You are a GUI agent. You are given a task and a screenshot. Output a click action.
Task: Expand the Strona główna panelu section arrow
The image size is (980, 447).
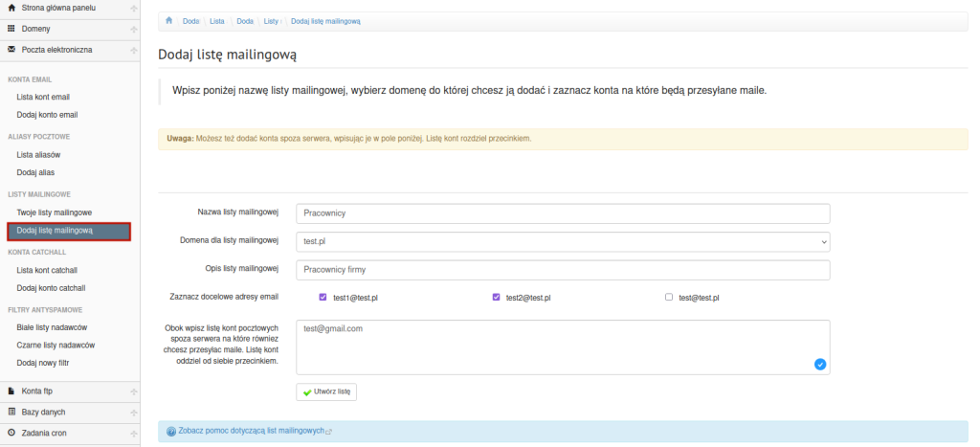pyautogui.click(x=133, y=8)
